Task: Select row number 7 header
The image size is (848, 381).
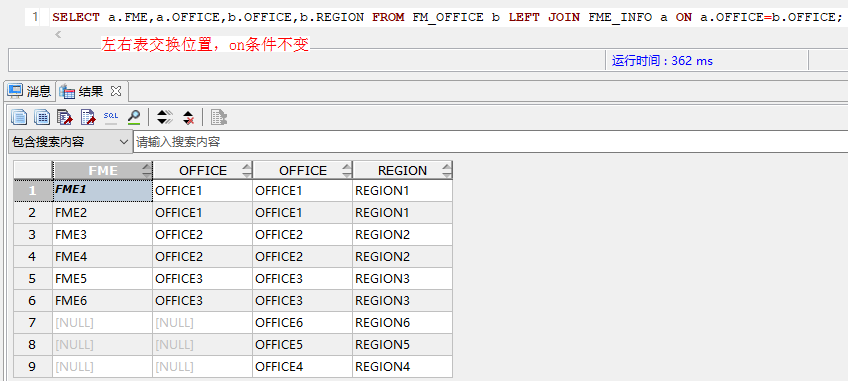Action: 32,323
